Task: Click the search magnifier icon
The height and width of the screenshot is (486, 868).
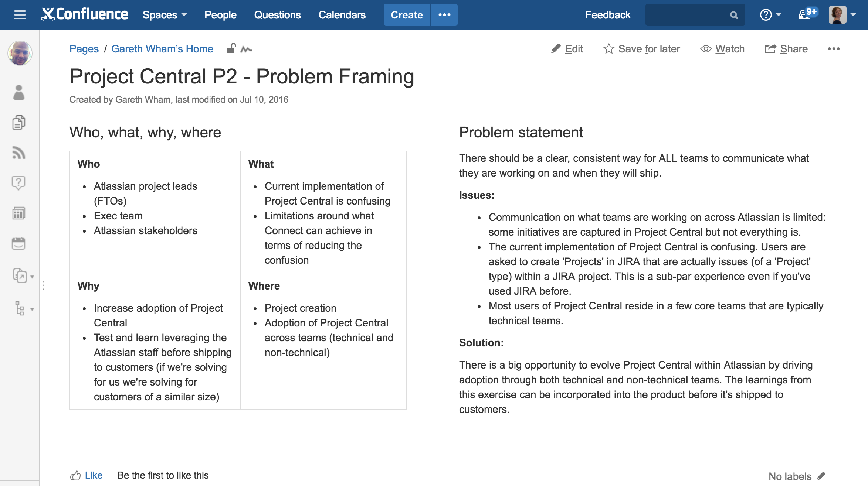Action: pyautogui.click(x=734, y=15)
